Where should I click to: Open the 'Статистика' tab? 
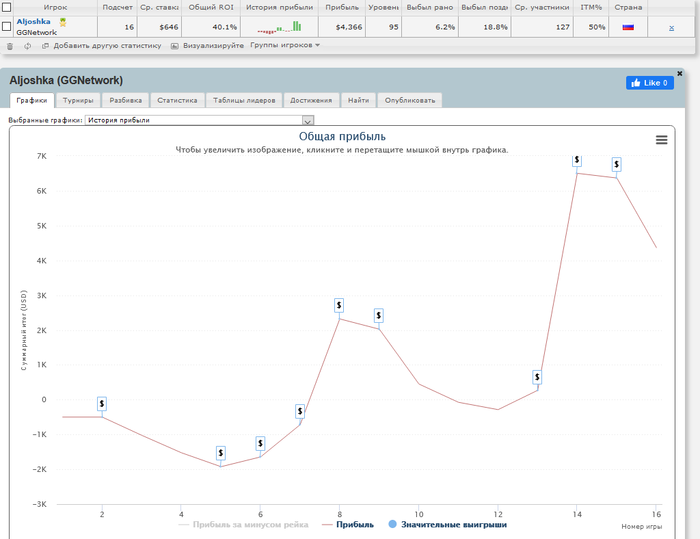pos(176,100)
